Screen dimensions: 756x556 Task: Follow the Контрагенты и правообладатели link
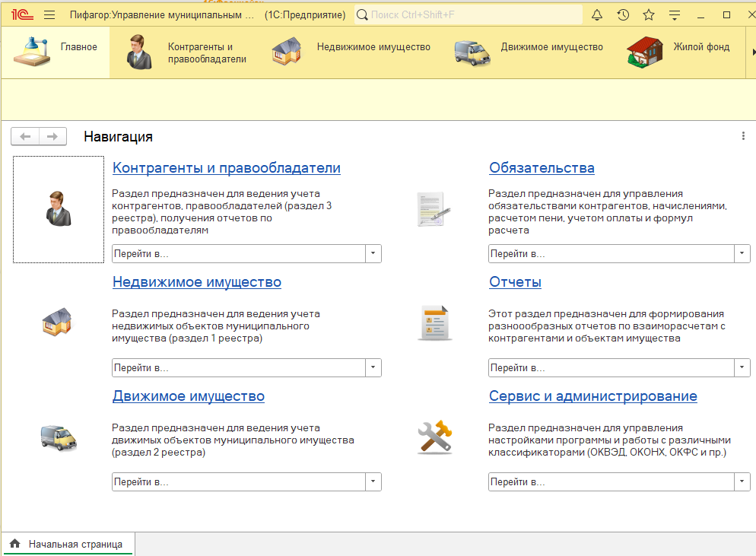point(226,168)
